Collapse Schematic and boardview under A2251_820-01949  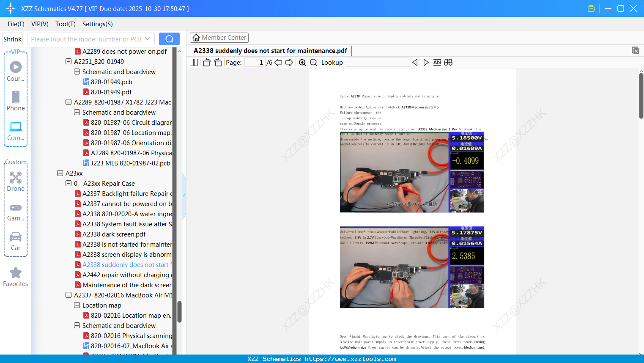point(77,71)
